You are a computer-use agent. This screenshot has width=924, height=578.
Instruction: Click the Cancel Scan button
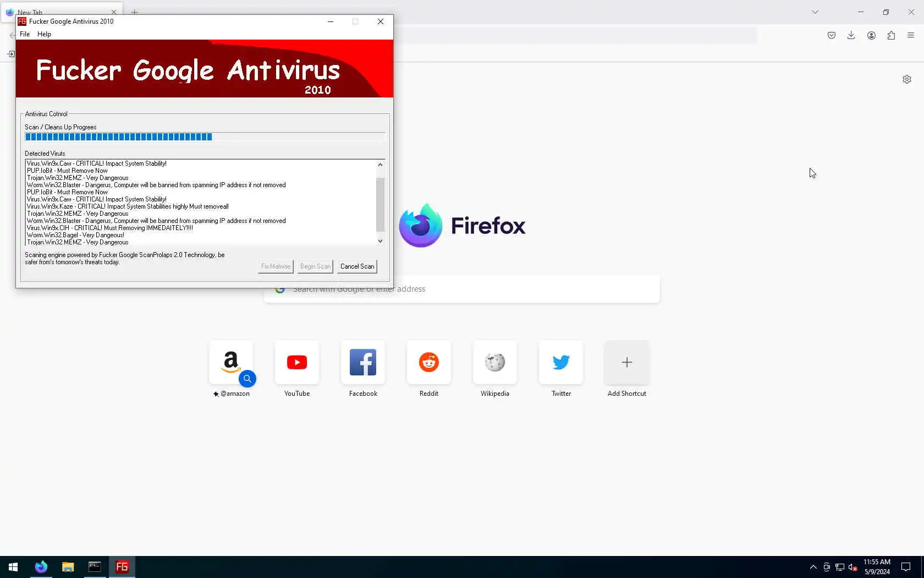coord(357,266)
